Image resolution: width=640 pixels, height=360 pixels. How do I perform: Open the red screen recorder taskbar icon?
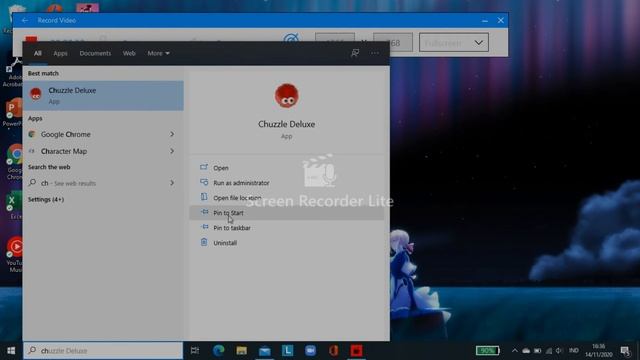click(x=356, y=351)
